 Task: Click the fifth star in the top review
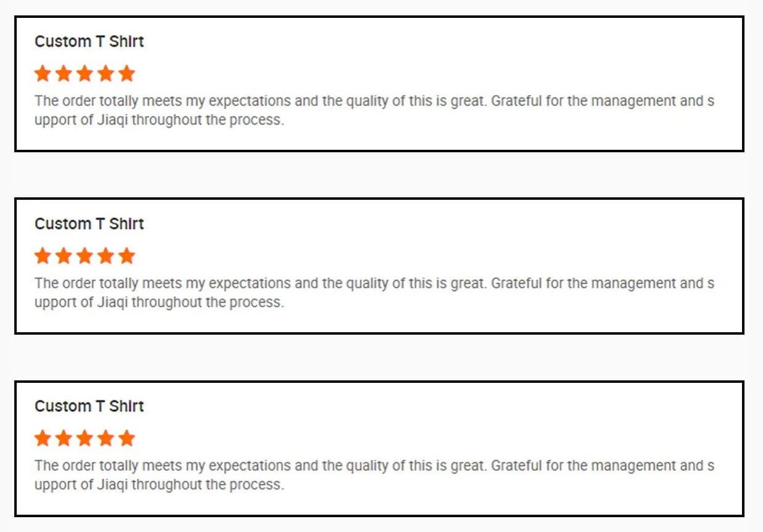tap(126, 74)
